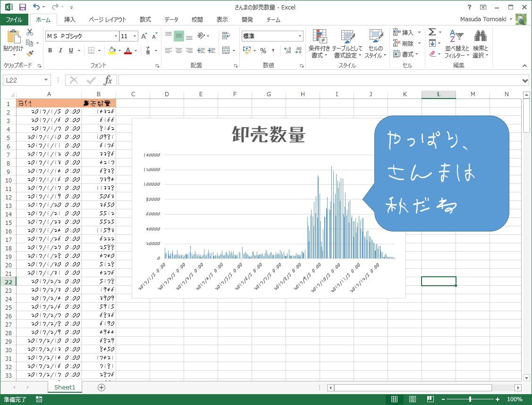Image resolution: width=532 pixels, height=405 pixels.
Task: Toggle bold formatting
Action: 50,50
